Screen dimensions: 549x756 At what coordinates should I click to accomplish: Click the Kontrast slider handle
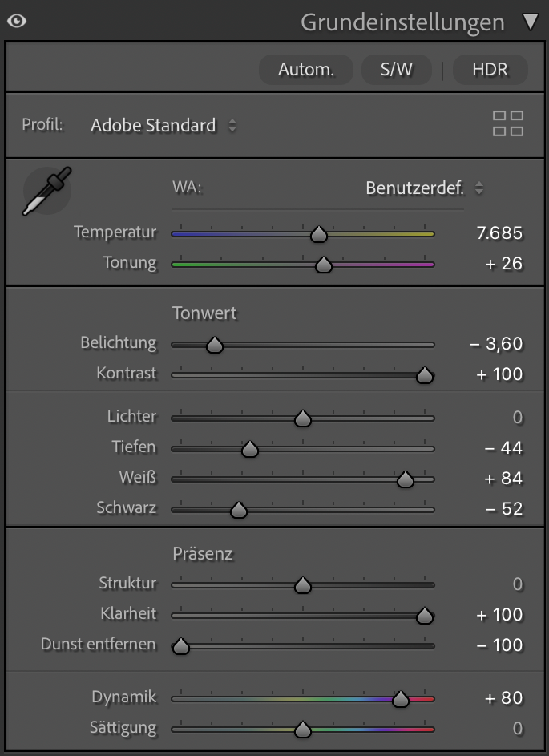(425, 375)
